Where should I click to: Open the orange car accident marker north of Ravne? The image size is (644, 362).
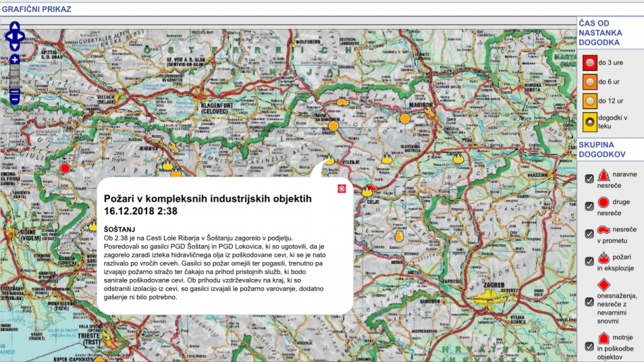click(x=343, y=102)
